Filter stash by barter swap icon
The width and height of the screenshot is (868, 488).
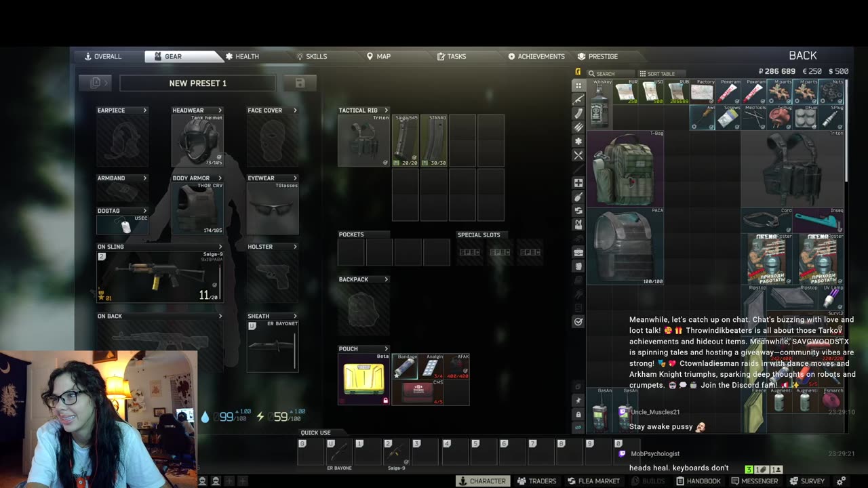point(578,211)
